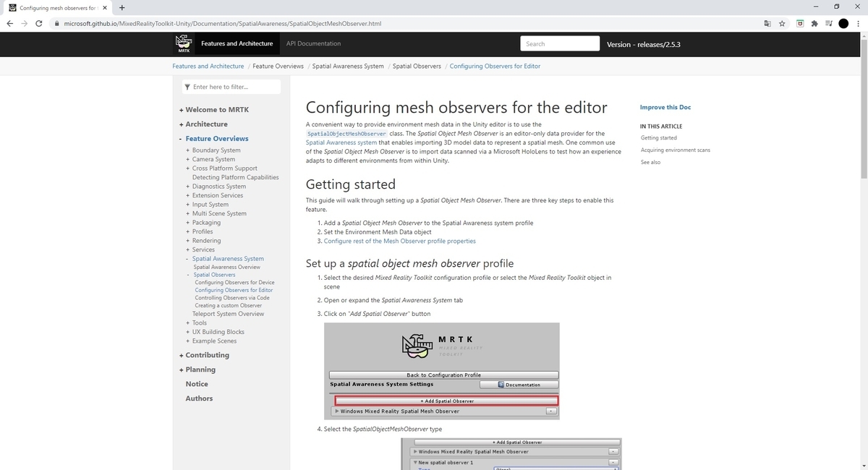The height and width of the screenshot is (470, 868).
Task: Click the MRTK logo in header
Action: pos(184,44)
